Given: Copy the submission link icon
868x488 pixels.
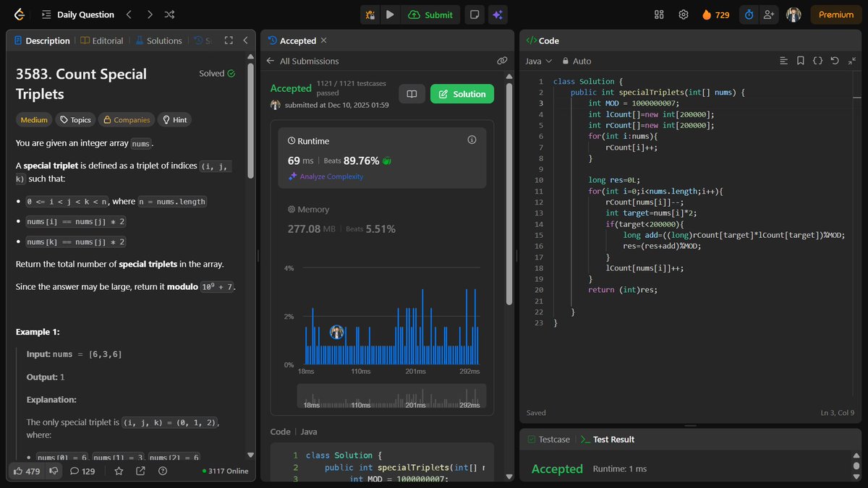Looking at the screenshot, I should pos(502,61).
